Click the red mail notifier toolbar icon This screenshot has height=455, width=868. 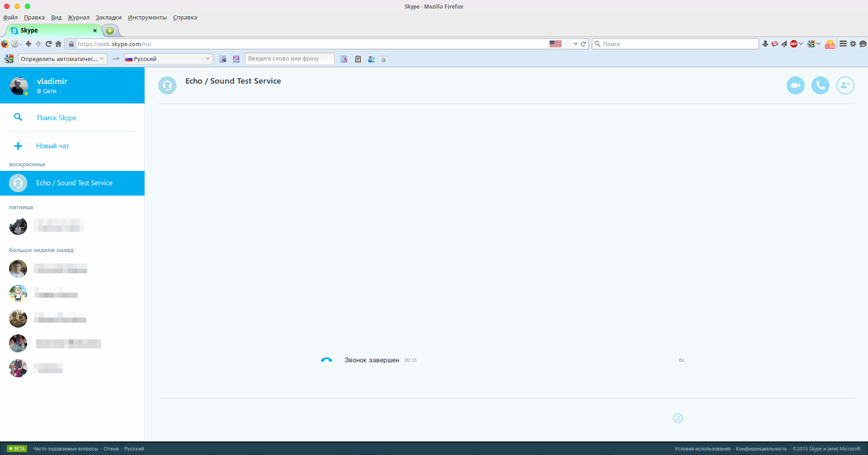[x=775, y=44]
